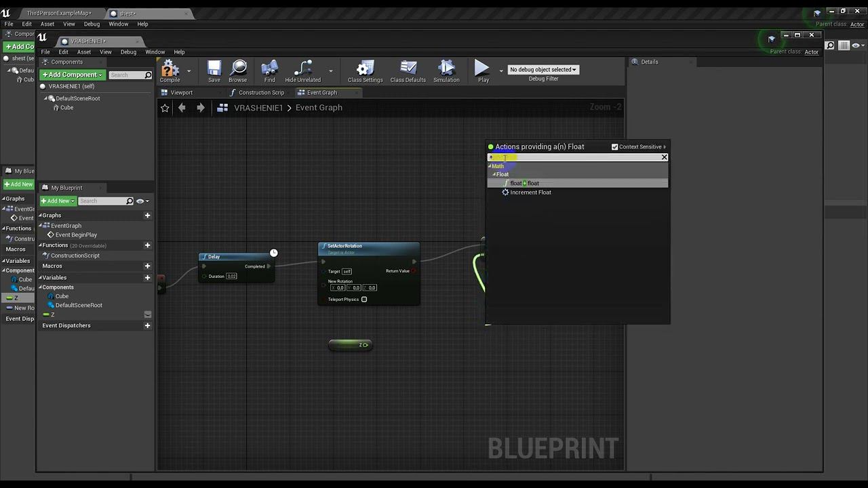Collapse the Float subcategory in the action list
Viewport: 868px width, 488px height.
[494, 175]
